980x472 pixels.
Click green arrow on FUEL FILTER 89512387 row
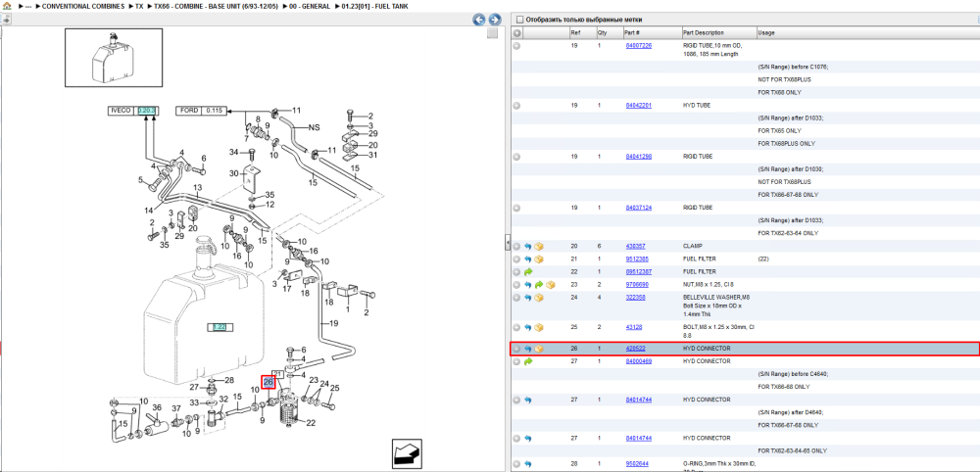pyautogui.click(x=527, y=271)
